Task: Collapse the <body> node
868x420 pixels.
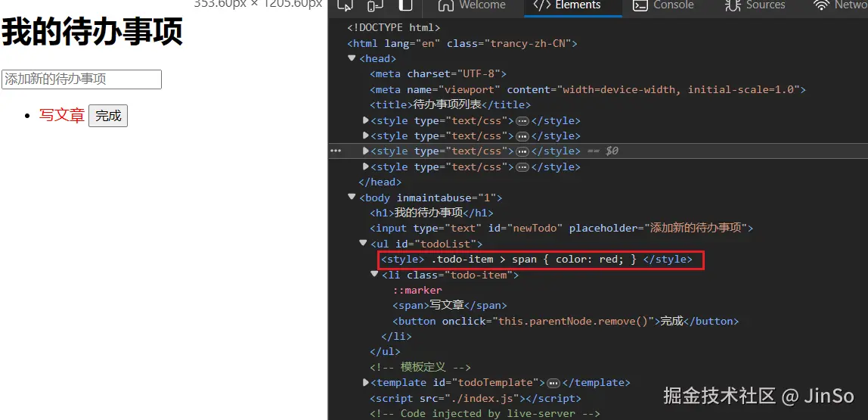Action: (352, 198)
